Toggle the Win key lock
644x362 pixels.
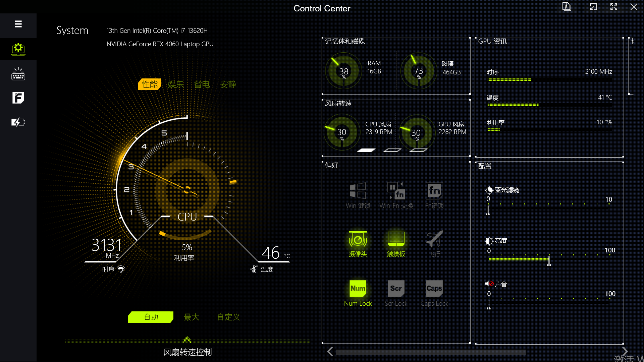point(358,191)
